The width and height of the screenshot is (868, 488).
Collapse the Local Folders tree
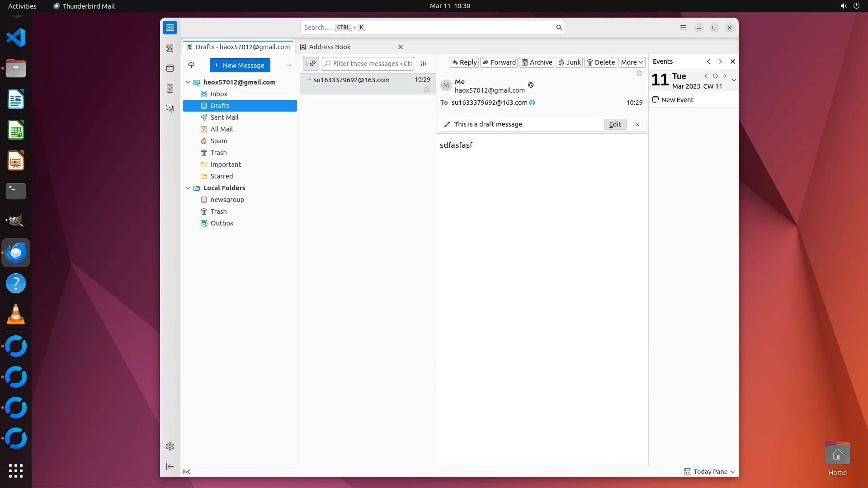188,188
